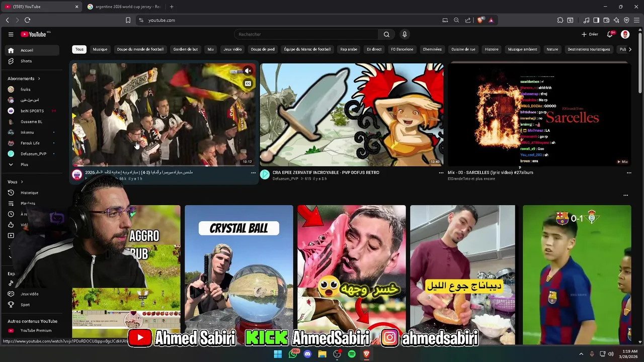Open the Shorts shelf options menu
Viewport: 644px width, 362px height.
point(625,195)
